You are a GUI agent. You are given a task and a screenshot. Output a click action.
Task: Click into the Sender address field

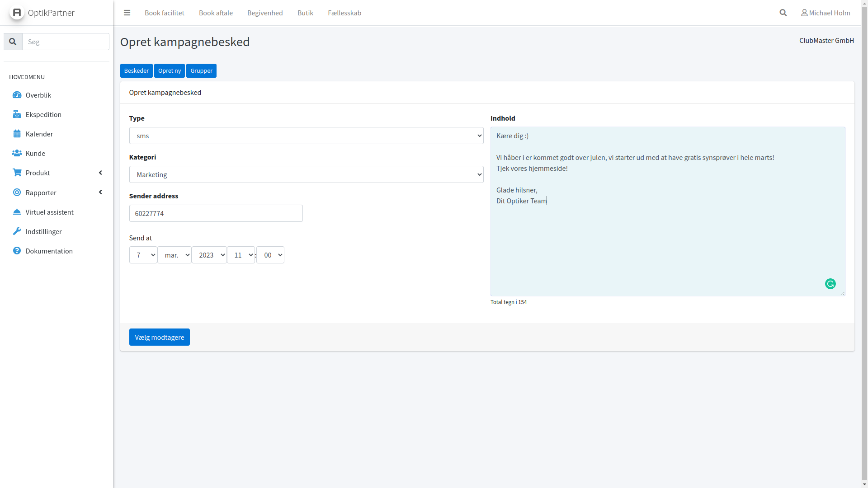(216, 213)
